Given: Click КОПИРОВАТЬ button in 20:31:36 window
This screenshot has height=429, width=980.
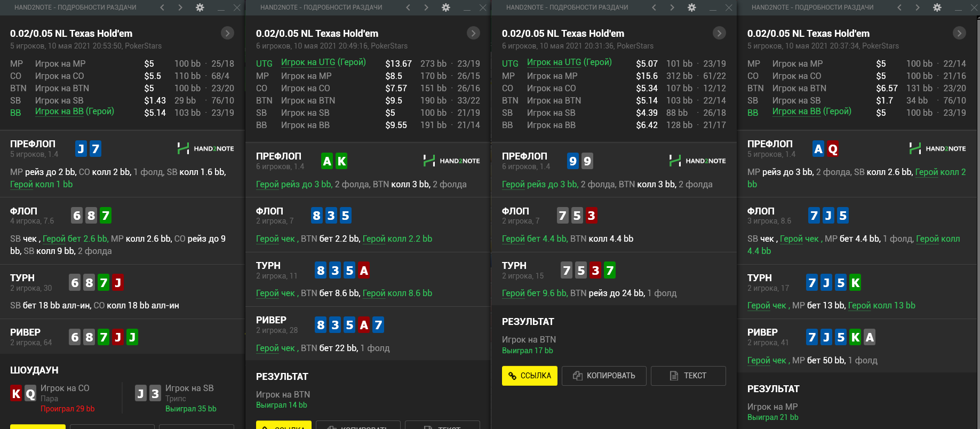Looking at the screenshot, I should [x=604, y=376].
